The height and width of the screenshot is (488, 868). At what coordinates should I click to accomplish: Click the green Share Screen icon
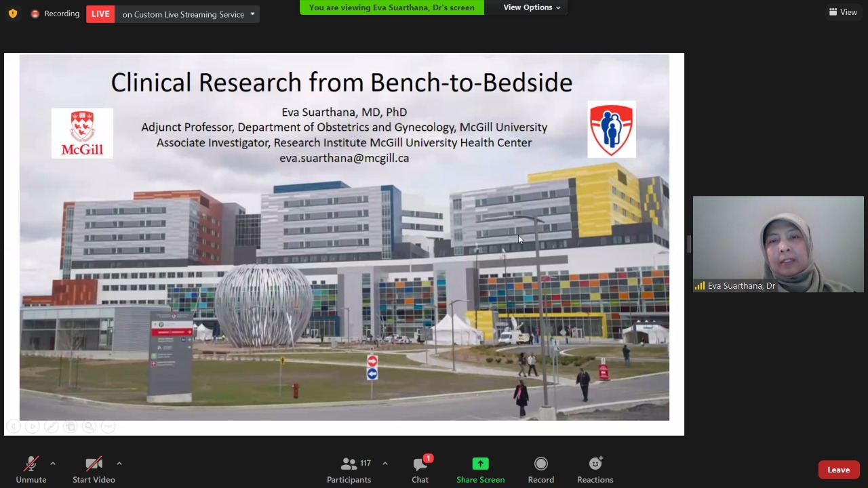480,464
